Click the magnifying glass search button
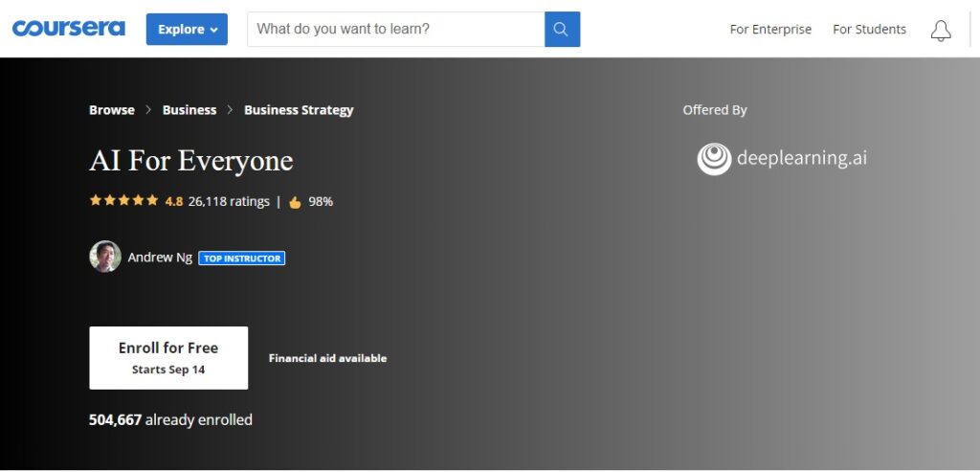 pyautogui.click(x=562, y=29)
